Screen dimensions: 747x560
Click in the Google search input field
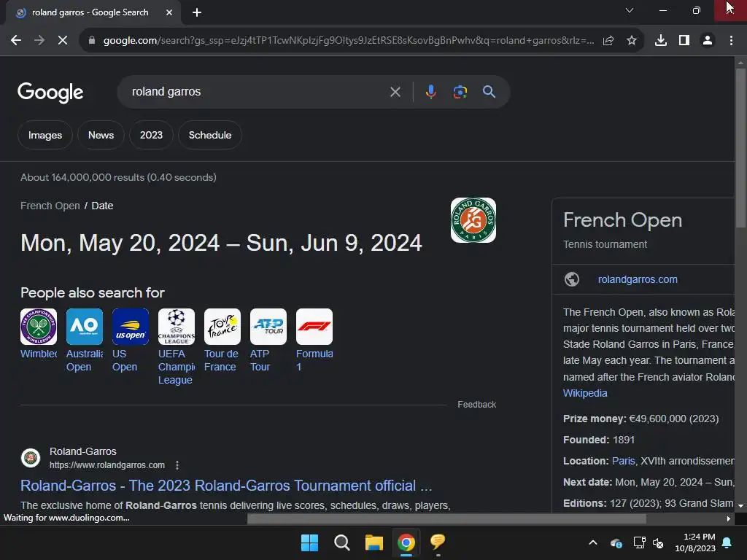coord(258,91)
